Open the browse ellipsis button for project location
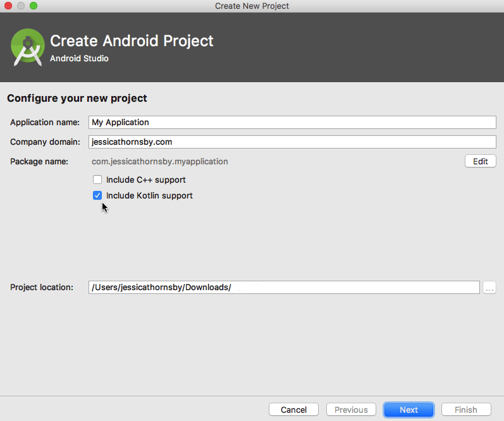 (x=489, y=288)
